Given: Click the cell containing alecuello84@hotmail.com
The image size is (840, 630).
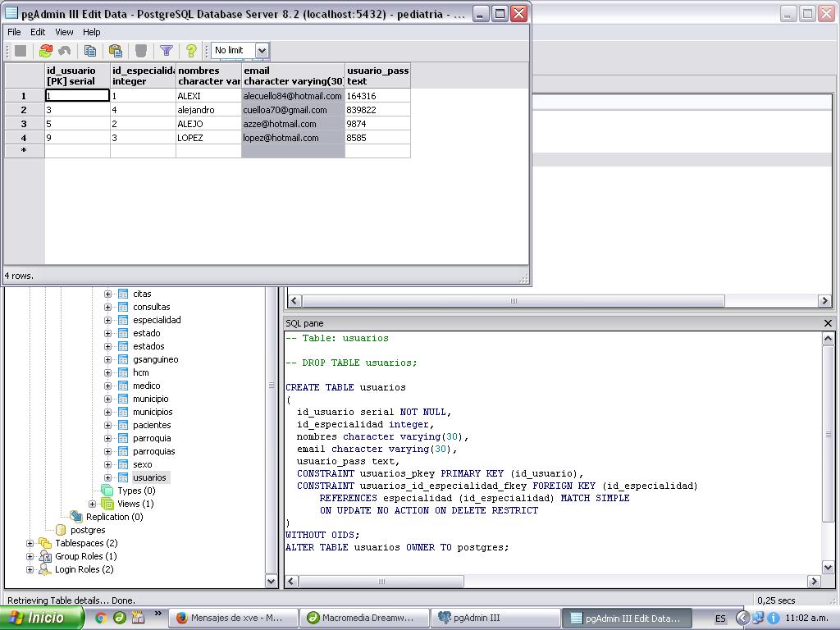Looking at the screenshot, I should (x=293, y=96).
